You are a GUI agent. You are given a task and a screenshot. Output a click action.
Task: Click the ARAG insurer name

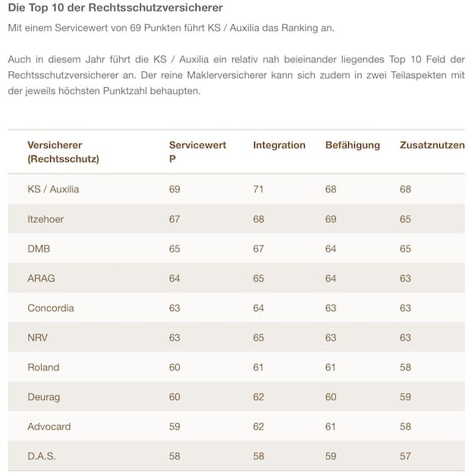(41, 278)
